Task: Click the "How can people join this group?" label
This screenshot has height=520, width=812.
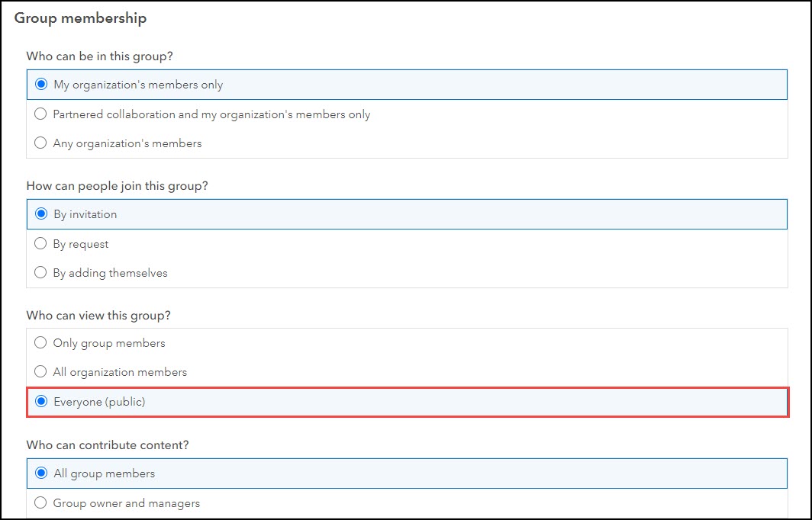Action: 117,186
